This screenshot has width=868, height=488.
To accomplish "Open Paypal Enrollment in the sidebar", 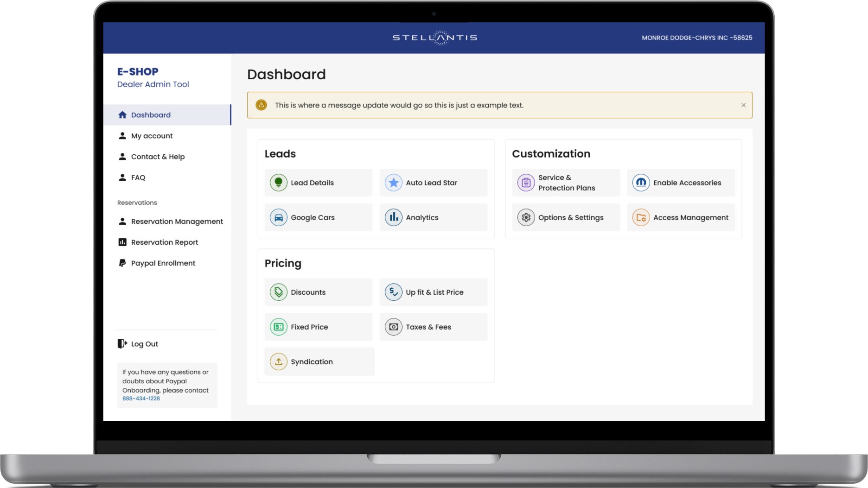I will [x=163, y=263].
